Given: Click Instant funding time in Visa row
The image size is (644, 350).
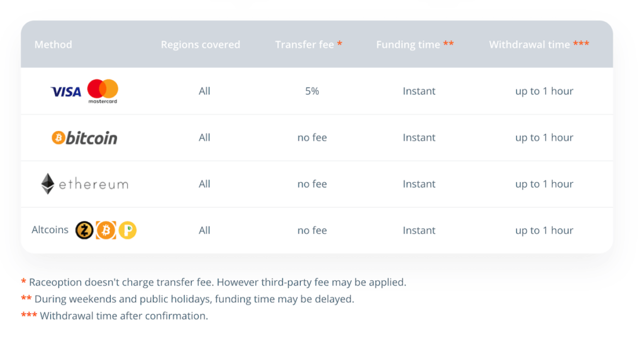Looking at the screenshot, I should (x=419, y=91).
